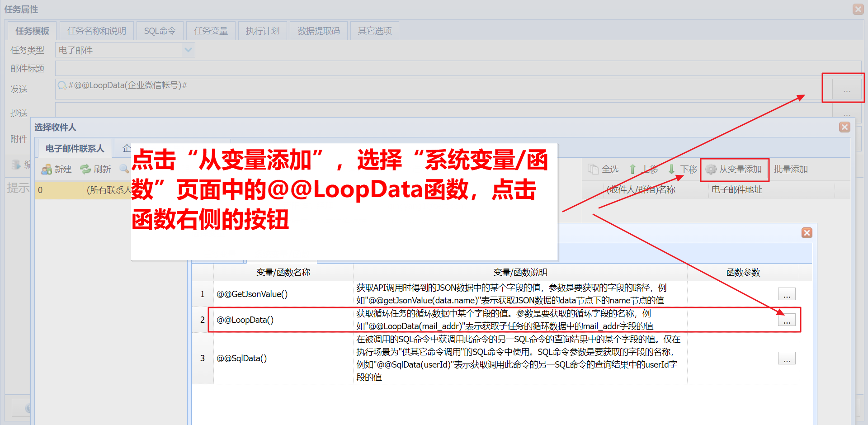
Task: Click the 从变量添加 gear icon
Action: (x=711, y=169)
